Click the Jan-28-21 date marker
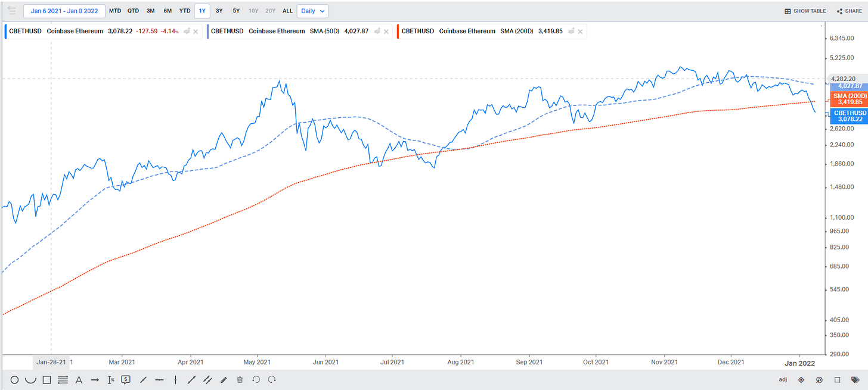This screenshot has width=868, height=390. pos(51,362)
